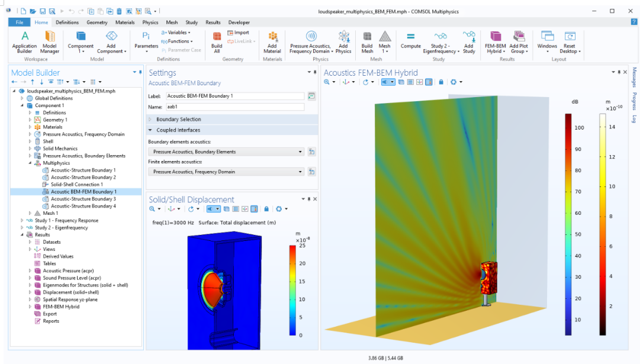The width and height of the screenshot is (640, 364).
Task: Create a new model from the quick access toolbar
Action: tap(23, 11)
